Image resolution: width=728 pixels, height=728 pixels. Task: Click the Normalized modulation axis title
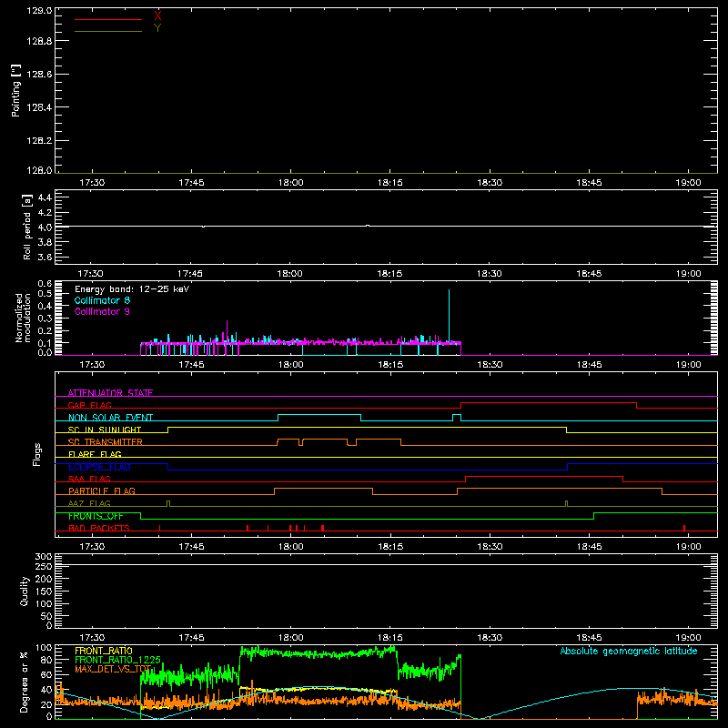click(x=22, y=318)
